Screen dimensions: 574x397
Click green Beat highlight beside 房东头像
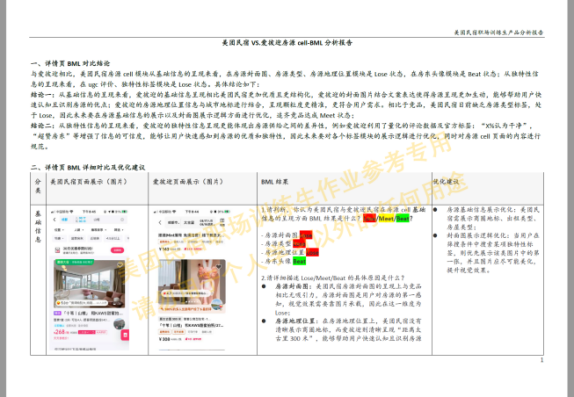pyautogui.click(x=299, y=261)
